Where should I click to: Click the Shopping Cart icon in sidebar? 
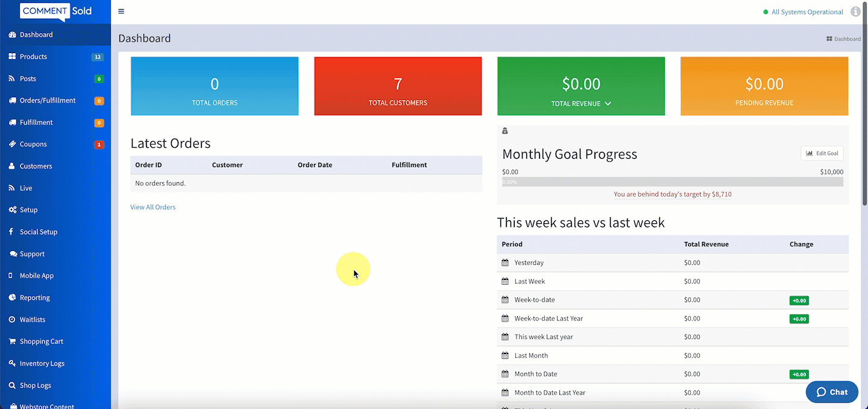(x=12, y=341)
